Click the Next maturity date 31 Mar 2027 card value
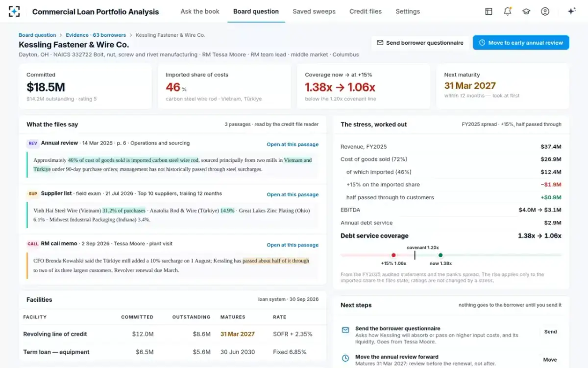This screenshot has width=588, height=368. [470, 86]
